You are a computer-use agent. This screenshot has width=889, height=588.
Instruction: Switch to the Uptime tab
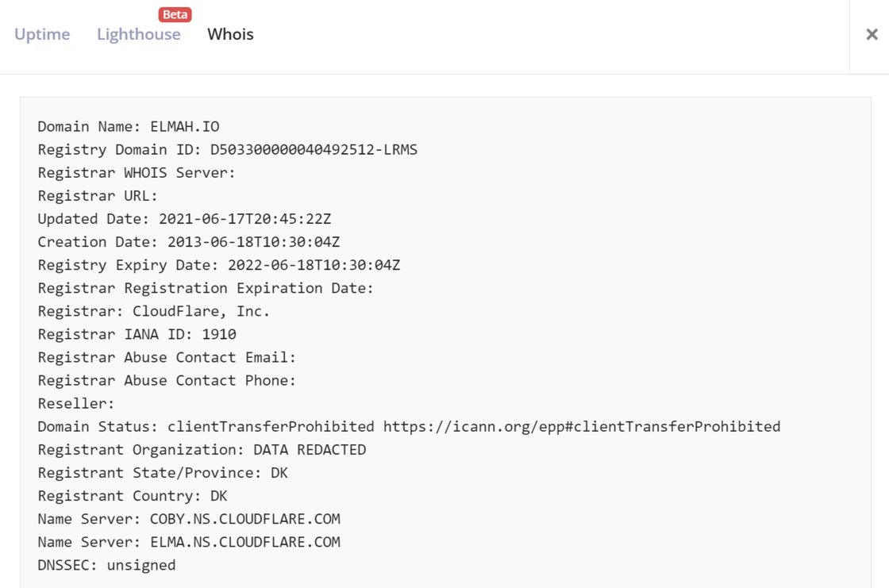click(42, 35)
